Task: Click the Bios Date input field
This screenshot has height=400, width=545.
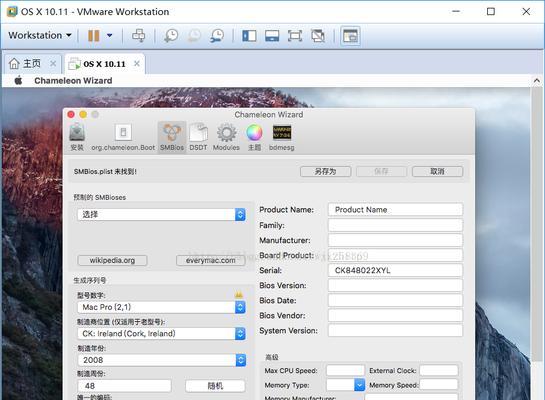Action: coord(395,300)
